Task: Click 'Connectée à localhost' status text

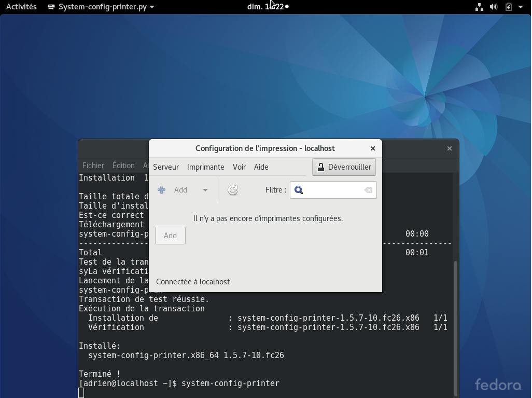Action: (x=193, y=282)
